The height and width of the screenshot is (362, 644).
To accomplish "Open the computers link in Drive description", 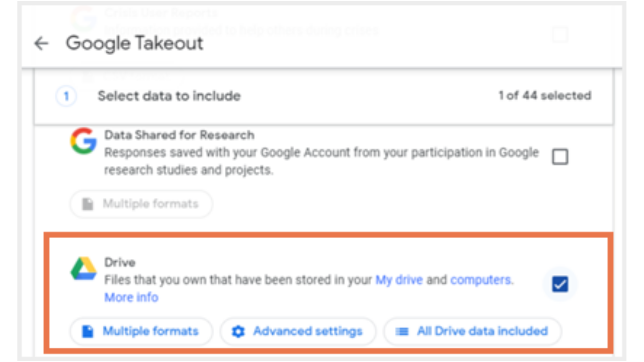I will [x=481, y=280].
